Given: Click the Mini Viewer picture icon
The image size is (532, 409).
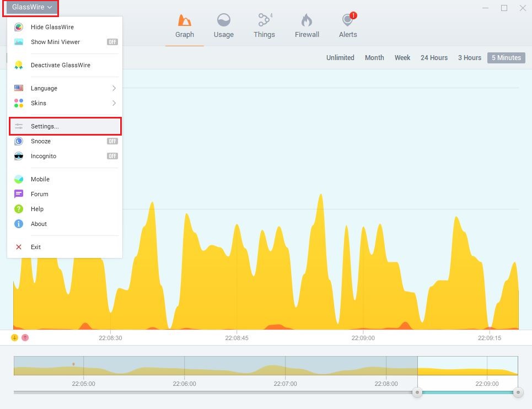Looking at the screenshot, I should tap(19, 42).
